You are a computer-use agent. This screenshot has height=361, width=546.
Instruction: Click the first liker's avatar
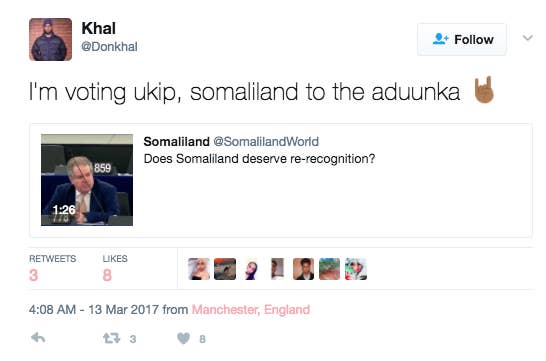[x=199, y=269]
